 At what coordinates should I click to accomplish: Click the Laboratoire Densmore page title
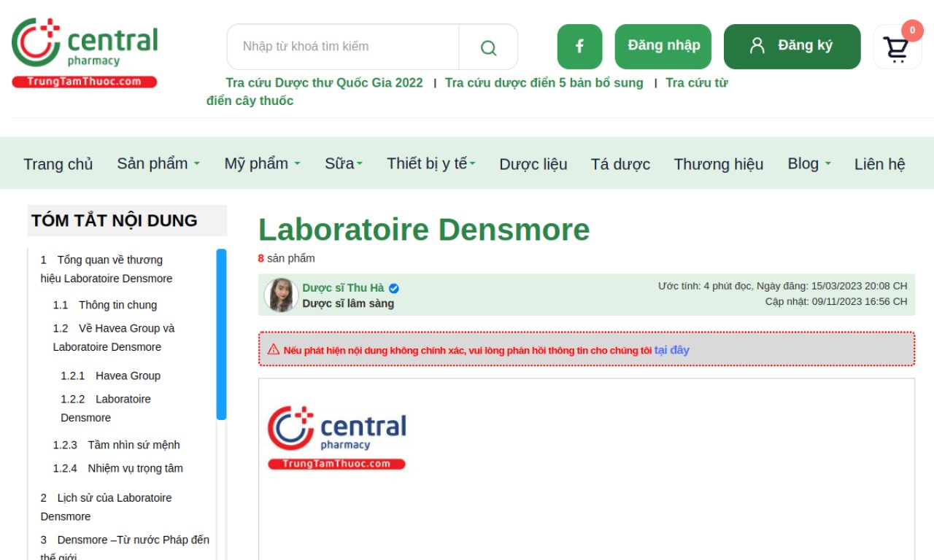pyautogui.click(x=424, y=230)
